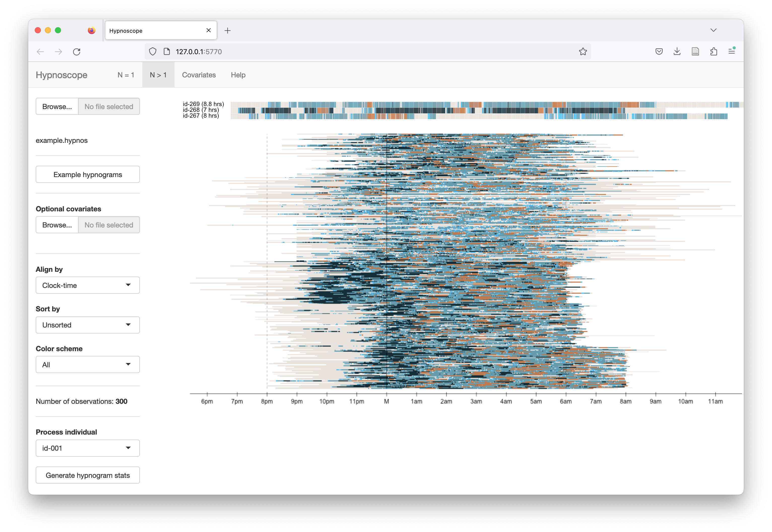772x532 pixels.
Task: Open the browser downloads icon
Action: point(677,52)
